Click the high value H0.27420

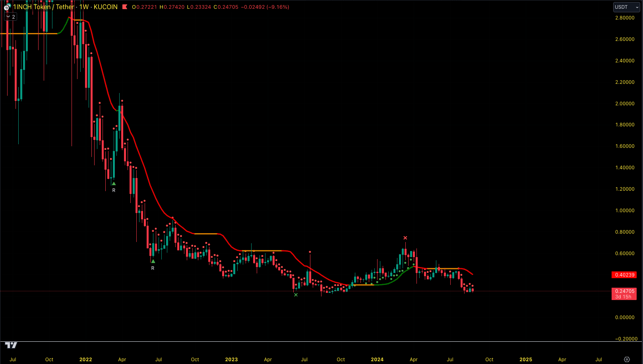172,7
